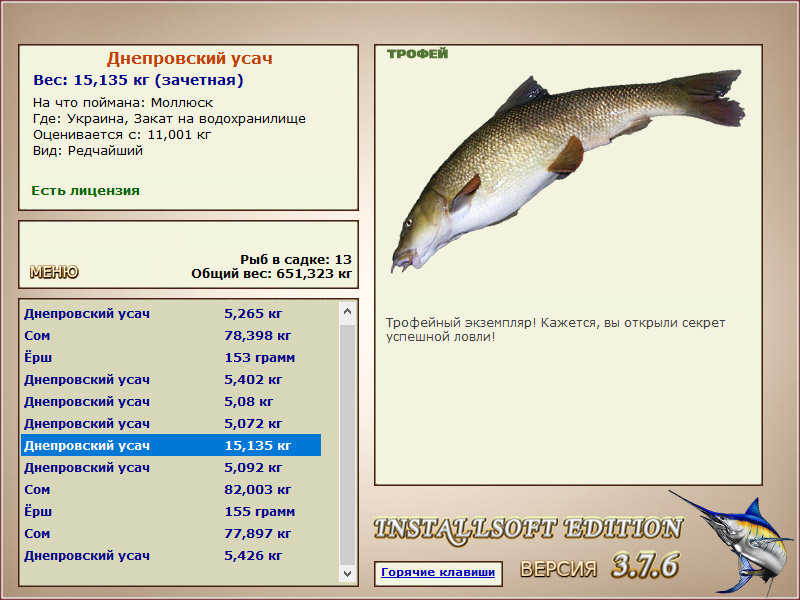This screenshot has height=600, width=800.
Task: Click the Рыб в садке: 13 counter
Action: [x=296, y=259]
